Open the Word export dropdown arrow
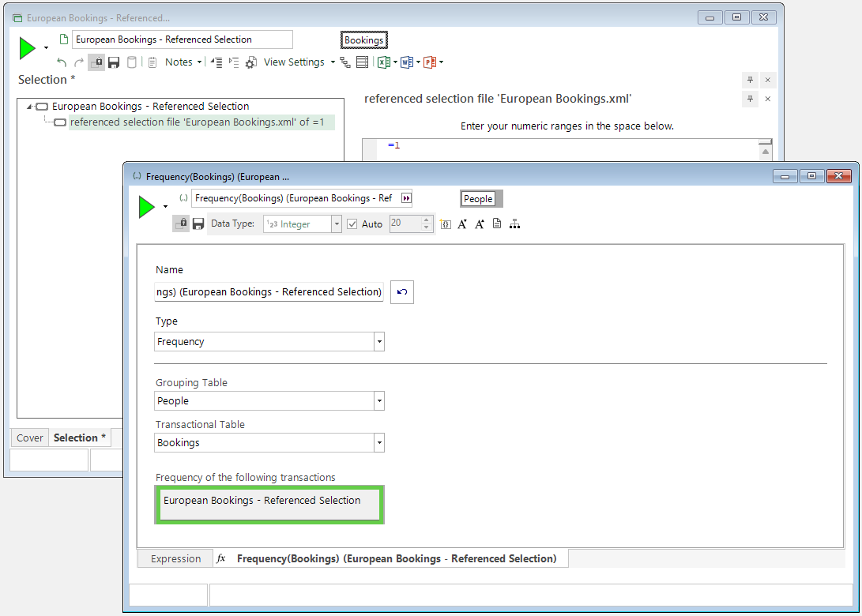862x616 pixels. point(418,62)
